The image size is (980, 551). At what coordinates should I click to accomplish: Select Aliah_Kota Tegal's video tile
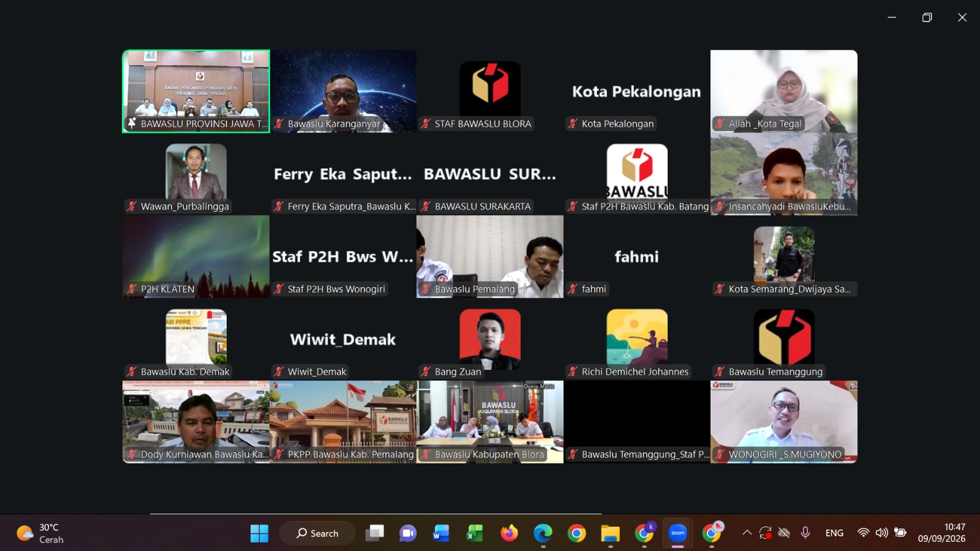coord(784,91)
